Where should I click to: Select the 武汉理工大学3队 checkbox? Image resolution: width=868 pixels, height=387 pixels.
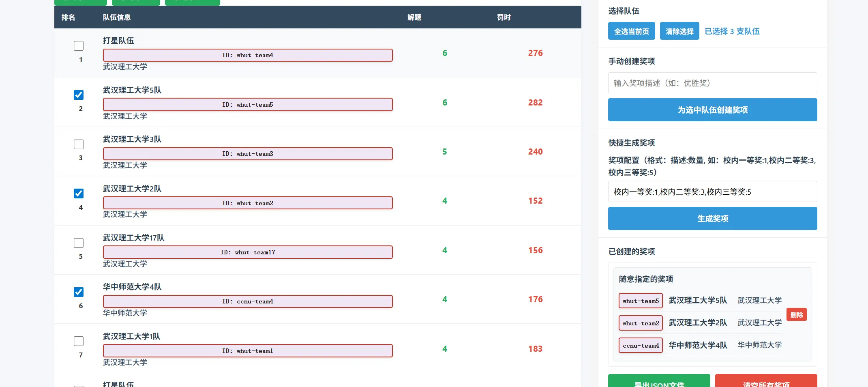[x=79, y=144]
